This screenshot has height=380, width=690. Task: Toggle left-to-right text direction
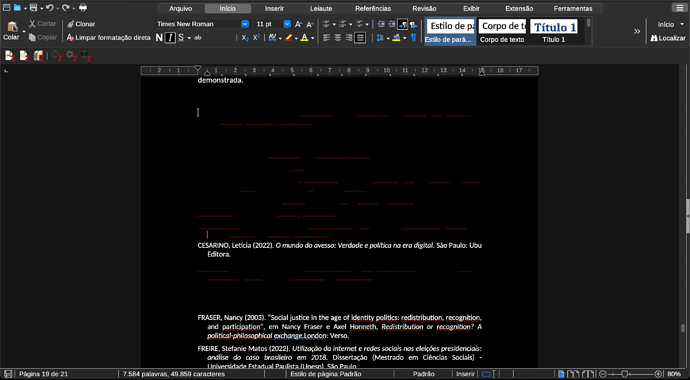tap(402, 24)
